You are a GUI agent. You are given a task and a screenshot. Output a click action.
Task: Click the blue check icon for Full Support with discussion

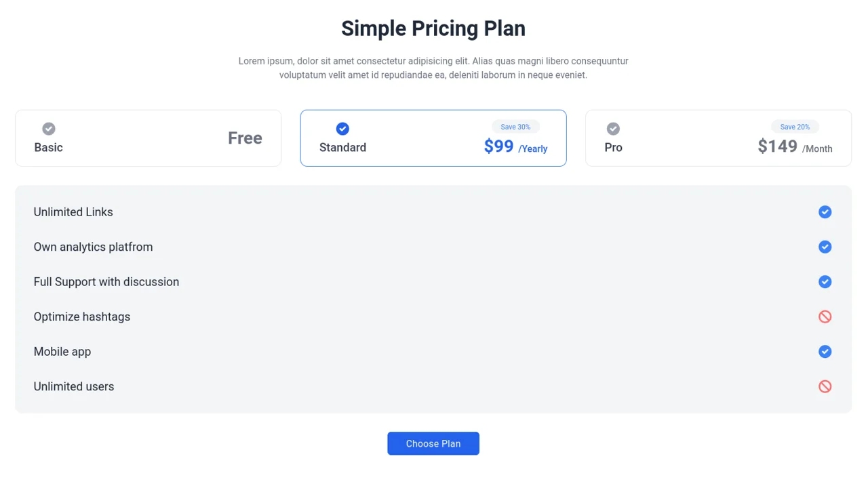tap(825, 281)
